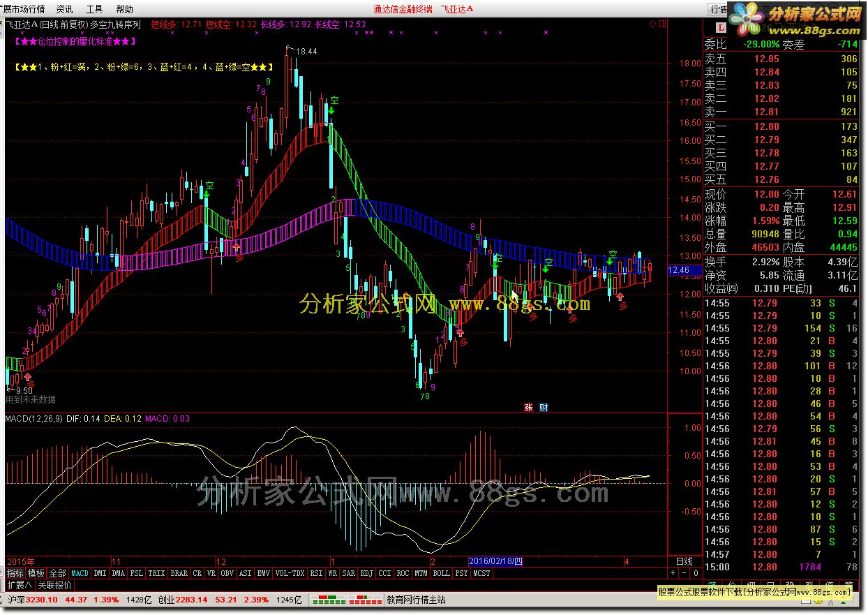Select the 全部 indicator tab
Image resolution: width=868 pixels, height=615 pixels.
[x=58, y=573]
